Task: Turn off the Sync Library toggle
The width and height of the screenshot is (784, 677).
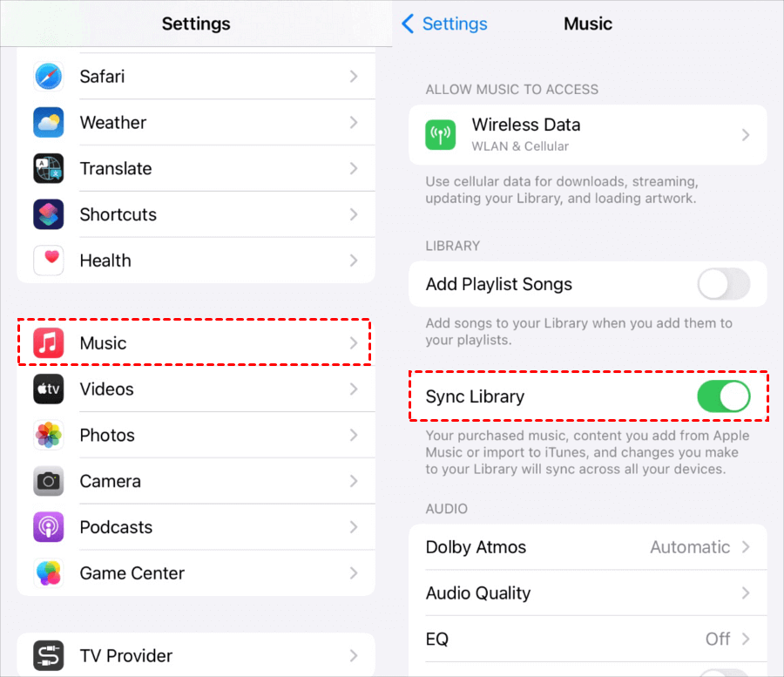Action: point(724,396)
